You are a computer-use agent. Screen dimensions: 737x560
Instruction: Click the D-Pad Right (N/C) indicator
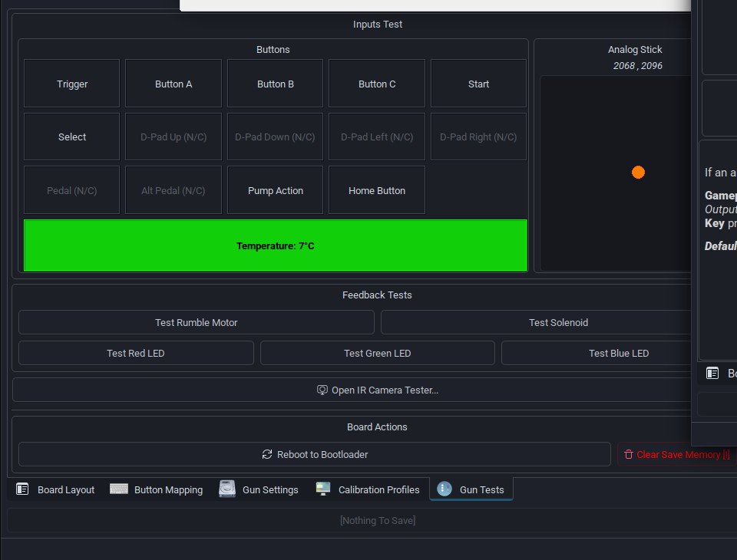pyautogui.click(x=478, y=137)
